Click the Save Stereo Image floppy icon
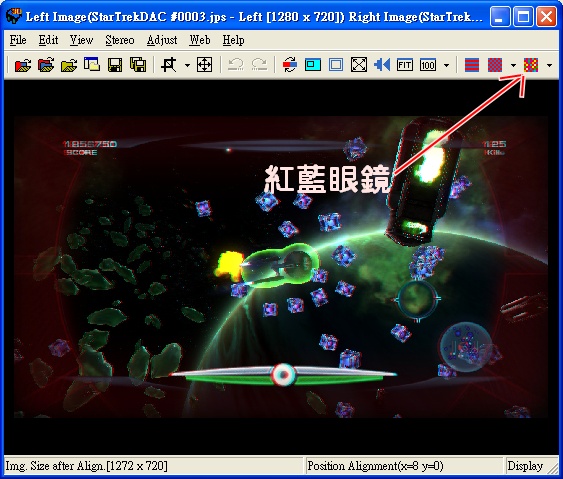The image size is (563, 479). pyautogui.click(x=115, y=65)
